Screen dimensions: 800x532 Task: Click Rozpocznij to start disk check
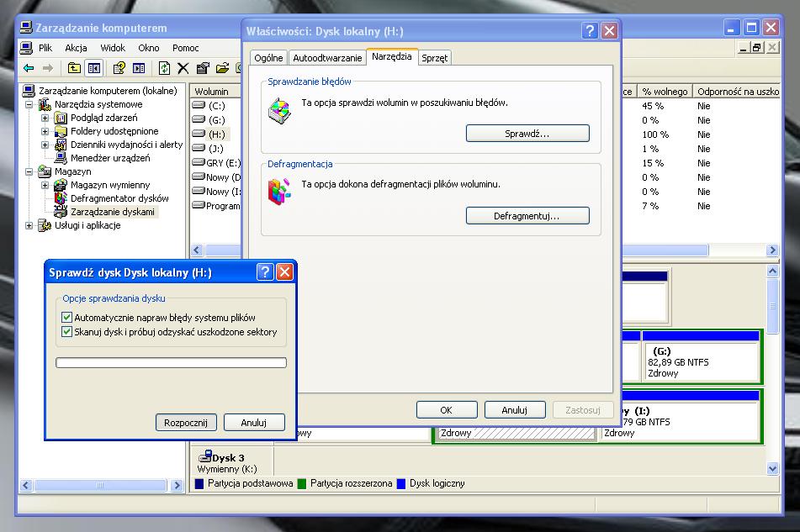(186, 423)
